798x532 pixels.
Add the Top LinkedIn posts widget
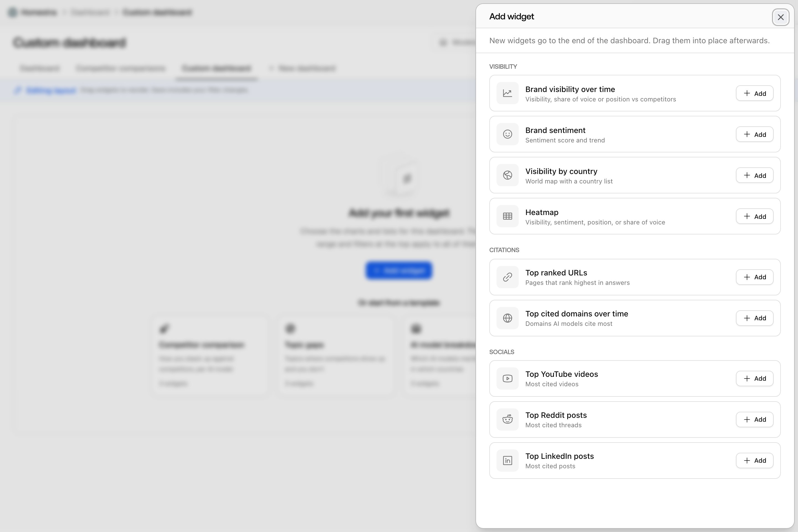pyautogui.click(x=754, y=461)
